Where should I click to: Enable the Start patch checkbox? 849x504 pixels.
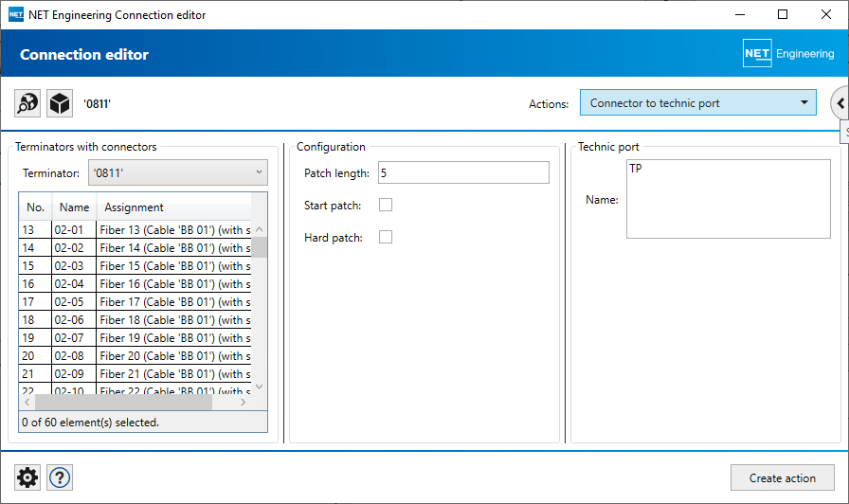386,205
